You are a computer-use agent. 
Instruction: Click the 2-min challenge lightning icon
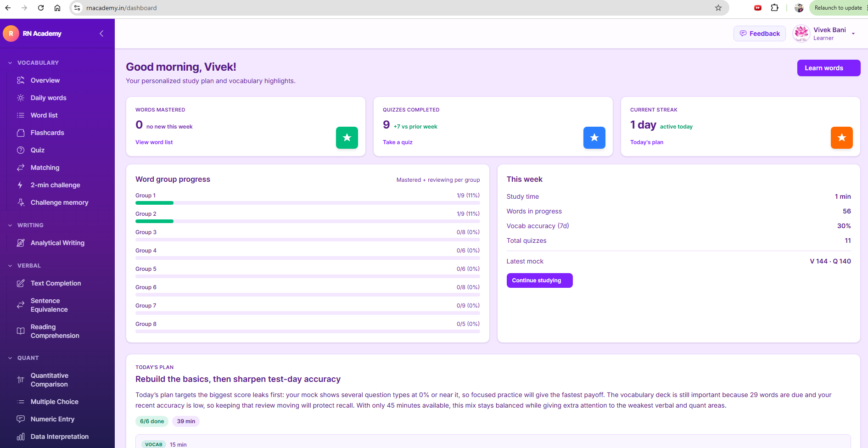tap(21, 185)
